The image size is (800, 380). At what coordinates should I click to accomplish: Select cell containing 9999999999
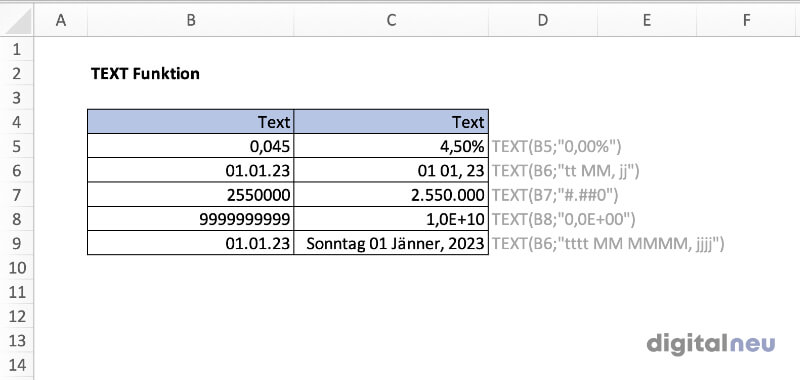click(x=191, y=219)
